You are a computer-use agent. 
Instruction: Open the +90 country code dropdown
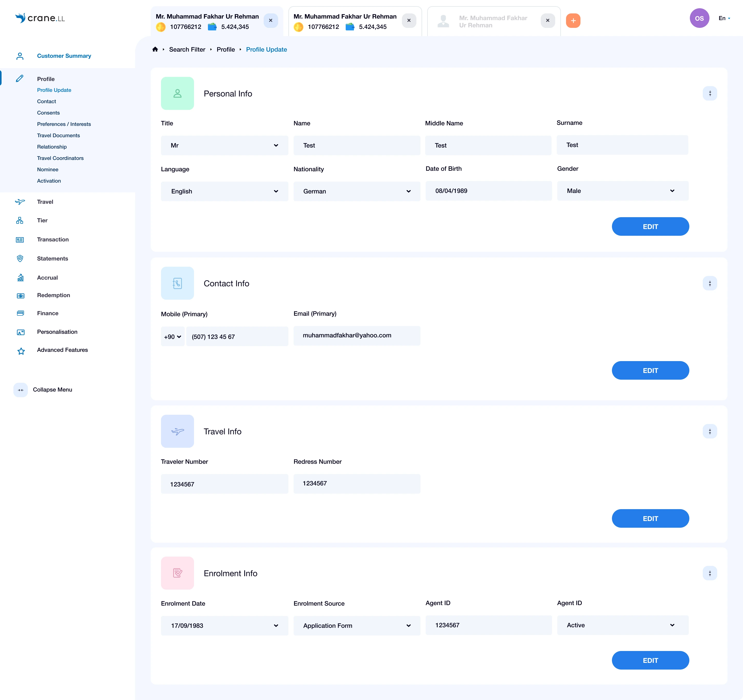[x=172, y=337]
